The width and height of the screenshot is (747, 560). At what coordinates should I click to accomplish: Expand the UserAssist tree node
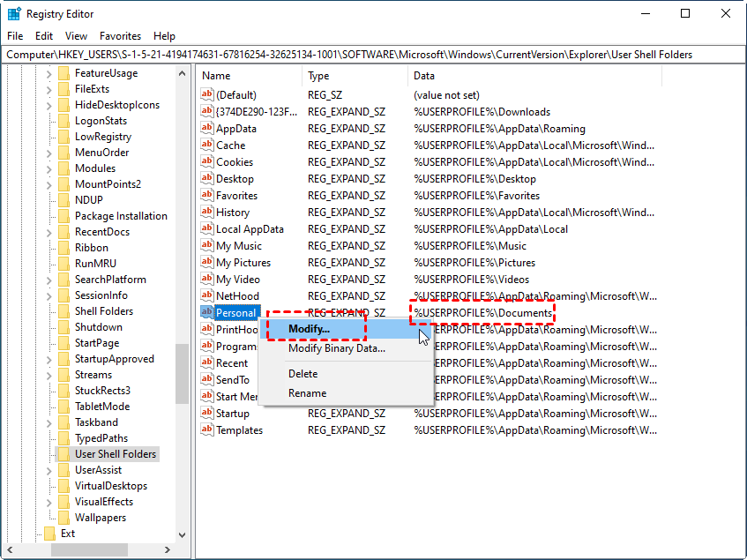(x=49, y=470)
